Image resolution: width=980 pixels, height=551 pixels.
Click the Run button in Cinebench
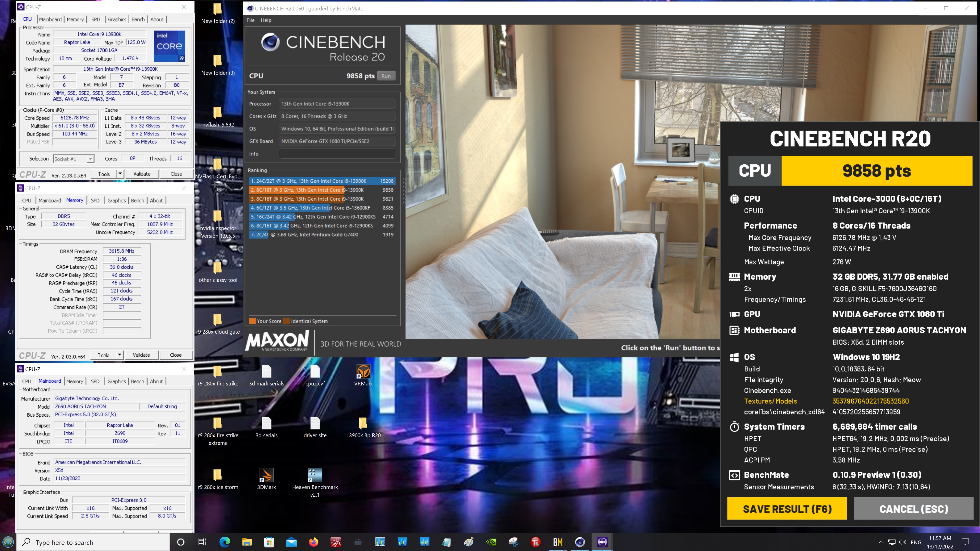(x=386, y=76)
